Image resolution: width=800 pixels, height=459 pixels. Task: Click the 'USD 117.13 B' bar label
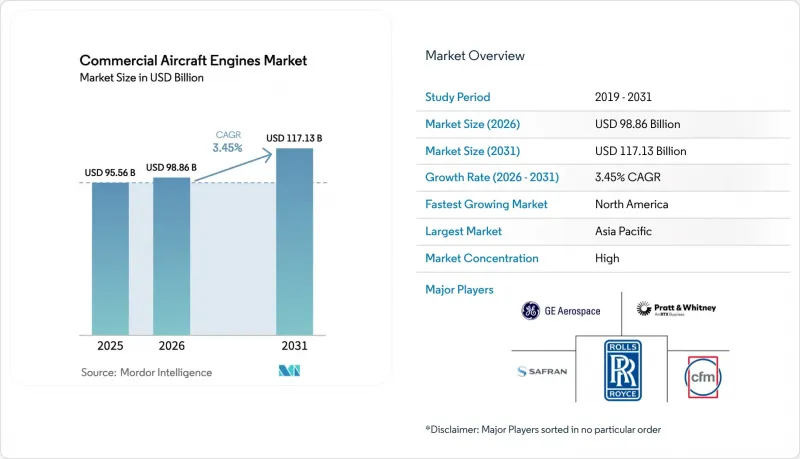click(294, 138)
